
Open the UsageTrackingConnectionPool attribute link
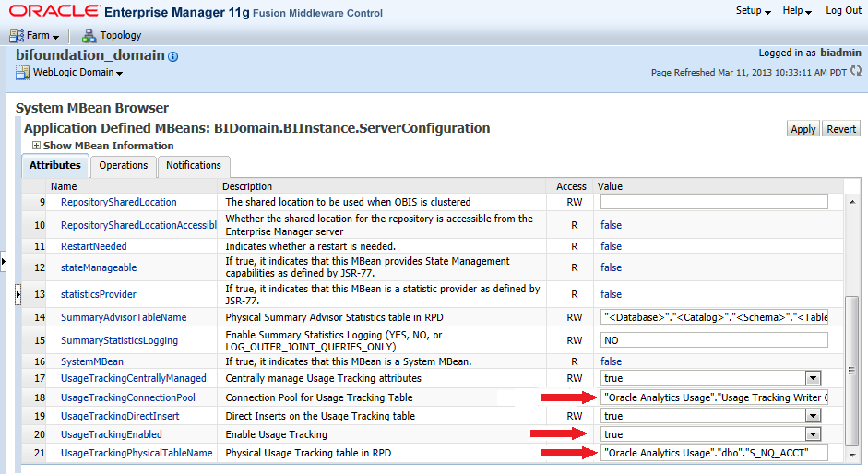click(x=128, y=397)
